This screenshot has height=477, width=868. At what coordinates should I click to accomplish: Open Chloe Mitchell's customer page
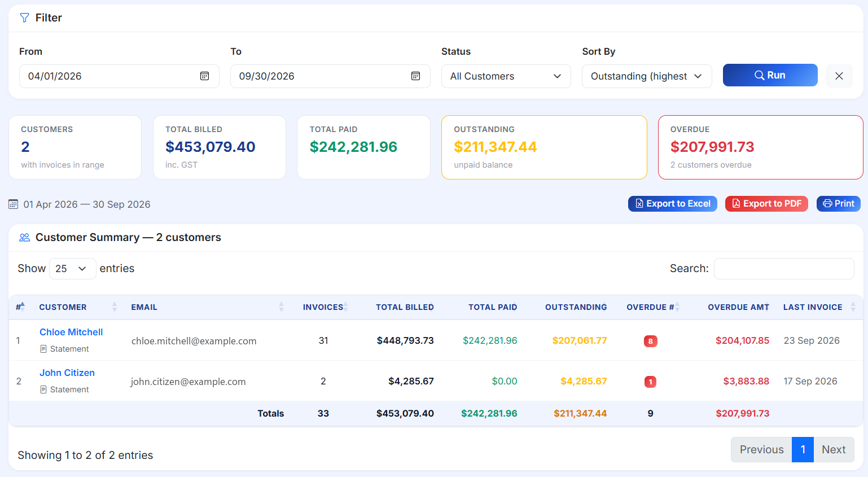click(71, 332)
